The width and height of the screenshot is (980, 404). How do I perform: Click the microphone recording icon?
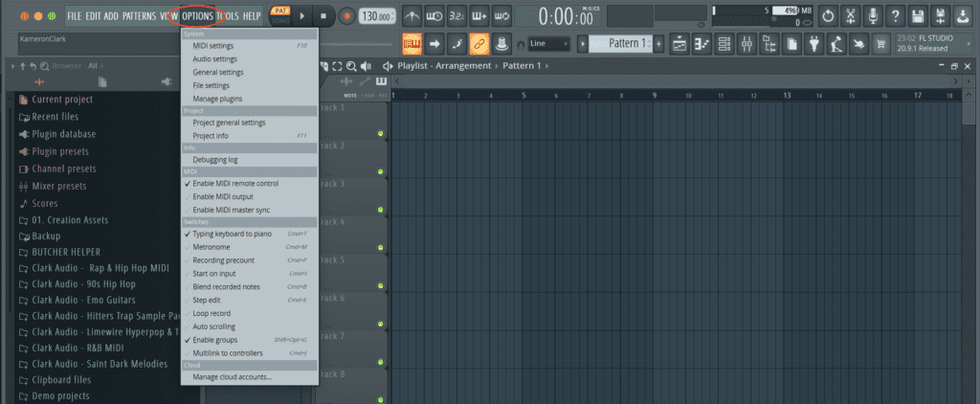pos(873,16)
